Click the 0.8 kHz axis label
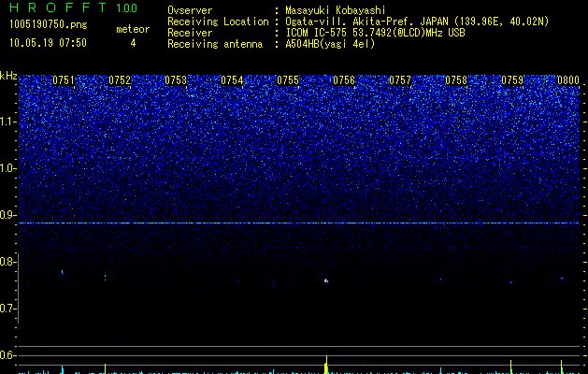This screenshot has height=374, width=588. pyautogui.click(x=8, y=262)
